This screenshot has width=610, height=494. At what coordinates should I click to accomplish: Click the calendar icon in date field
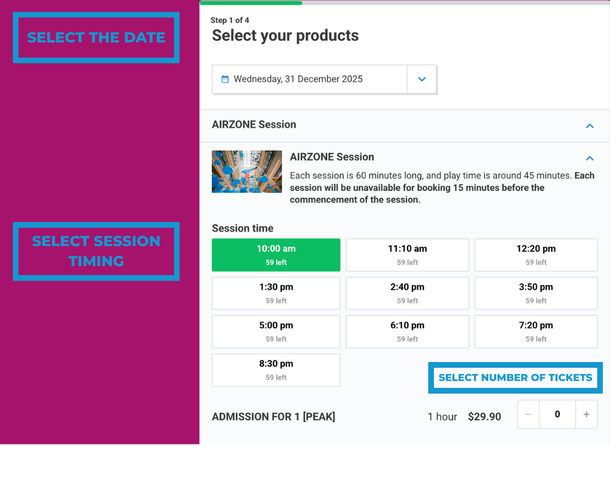225,79
